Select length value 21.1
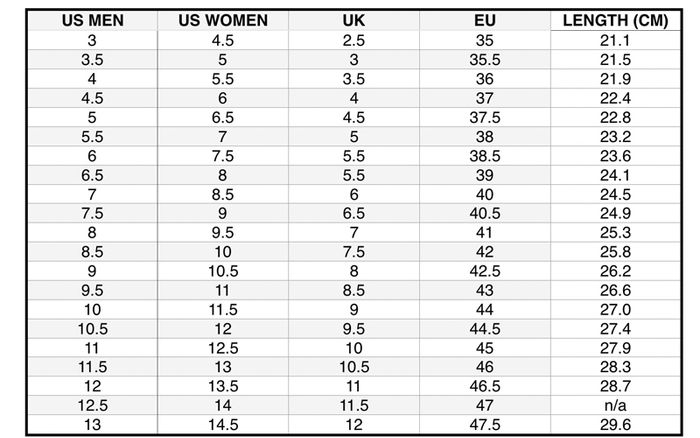 pyautogui.click(x=615, y=41)
